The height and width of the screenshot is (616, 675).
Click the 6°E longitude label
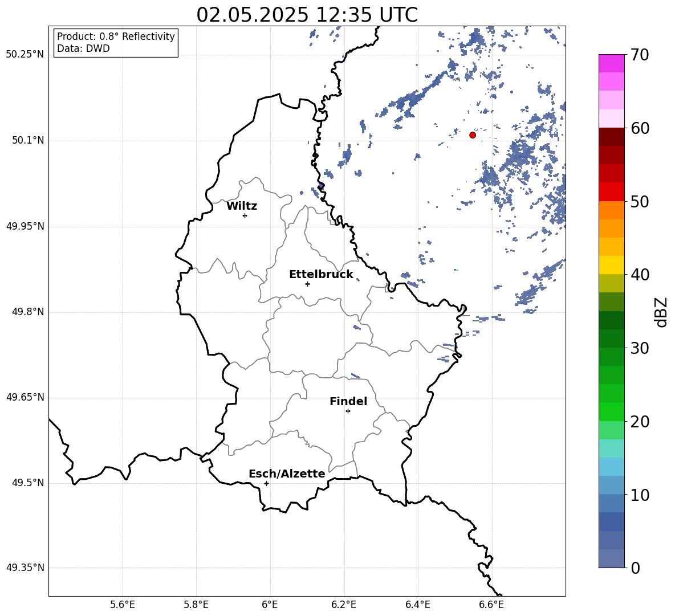point(270,605)
